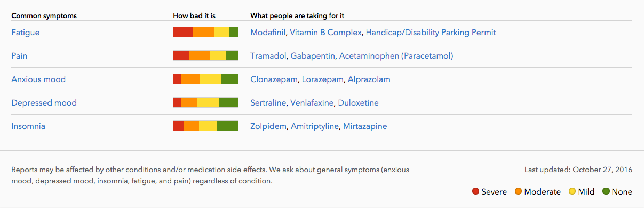Click the Sertraline link
644x209 pixels.
tap(268, 103)
